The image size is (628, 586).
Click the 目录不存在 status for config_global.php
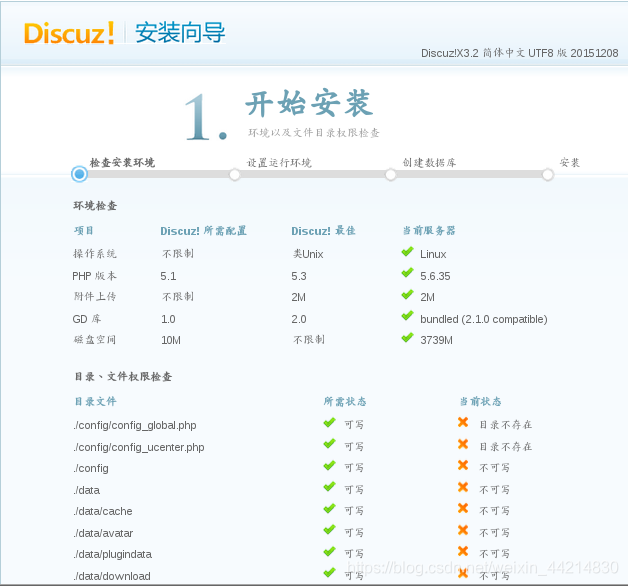click(x=506, y=425)
